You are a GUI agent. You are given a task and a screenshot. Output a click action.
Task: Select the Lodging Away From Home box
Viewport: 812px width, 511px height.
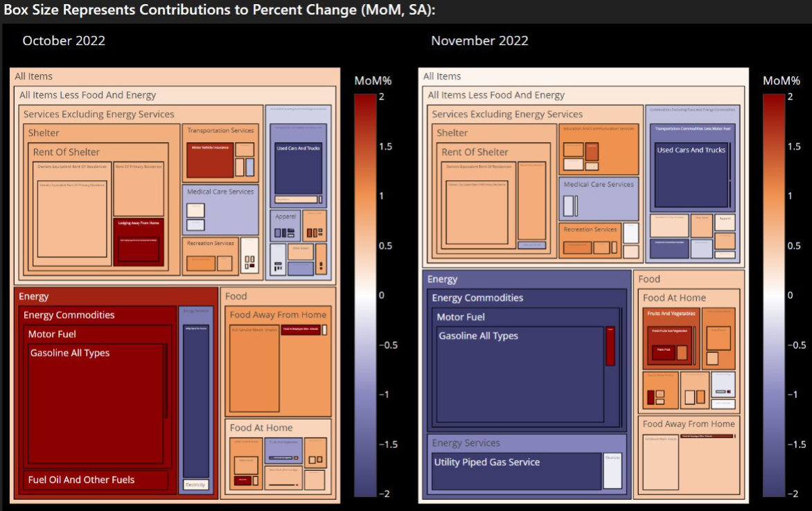pos(139,242)
